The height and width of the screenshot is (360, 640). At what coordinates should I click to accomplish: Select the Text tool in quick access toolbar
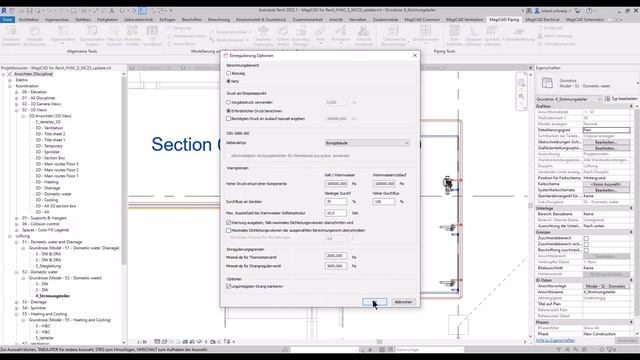point(111,11)
